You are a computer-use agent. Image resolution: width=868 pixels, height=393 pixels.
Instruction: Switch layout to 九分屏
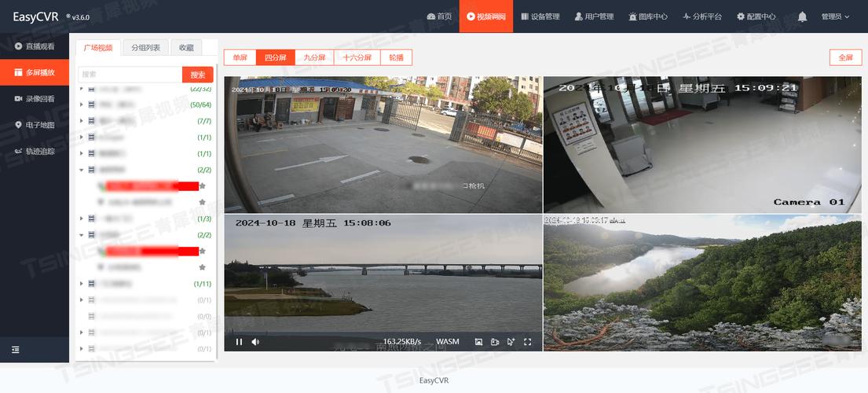pyautogui.click(x=314, y=57)
